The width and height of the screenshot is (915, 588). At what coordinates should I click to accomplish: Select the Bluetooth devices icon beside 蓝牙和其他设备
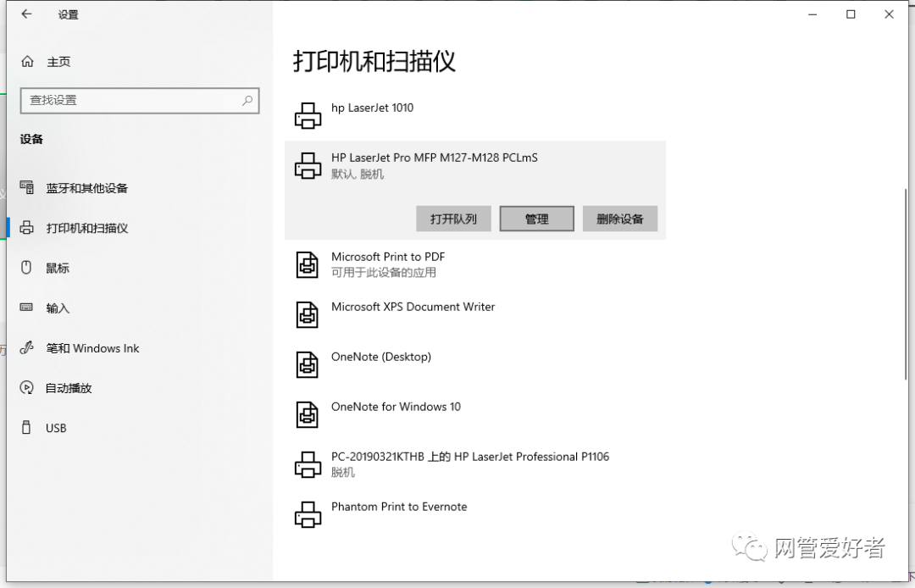27,187
